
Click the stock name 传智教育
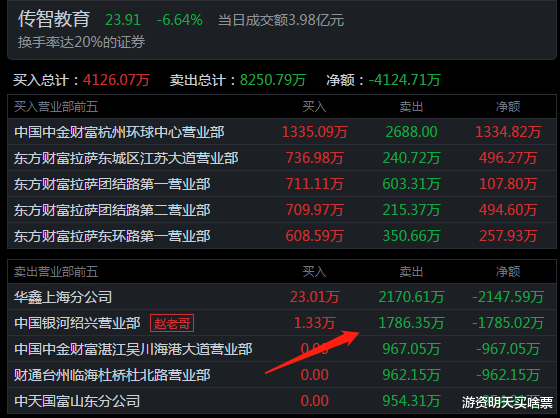54,19
